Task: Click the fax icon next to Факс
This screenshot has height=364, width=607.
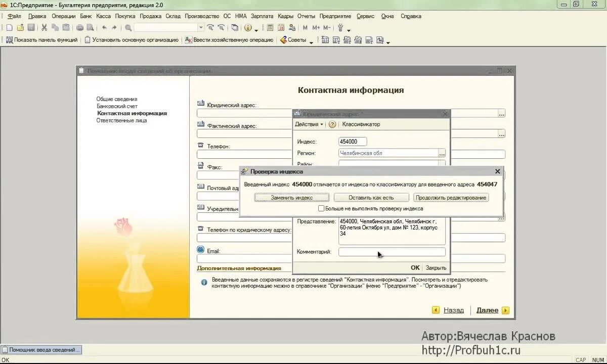Action: coord(201,166)
